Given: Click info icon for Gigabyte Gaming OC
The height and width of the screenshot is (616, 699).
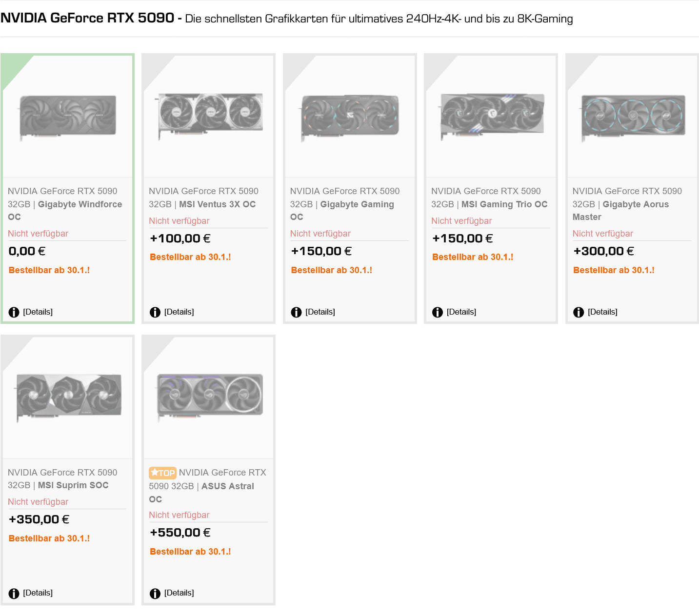Looking at the screenshot, I should [296, 312].
